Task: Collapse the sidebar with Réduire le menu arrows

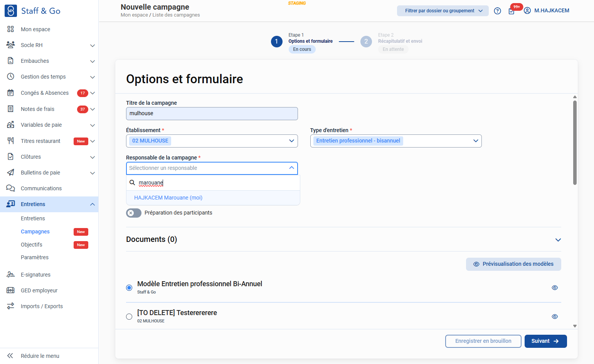Action: (10, 356)
